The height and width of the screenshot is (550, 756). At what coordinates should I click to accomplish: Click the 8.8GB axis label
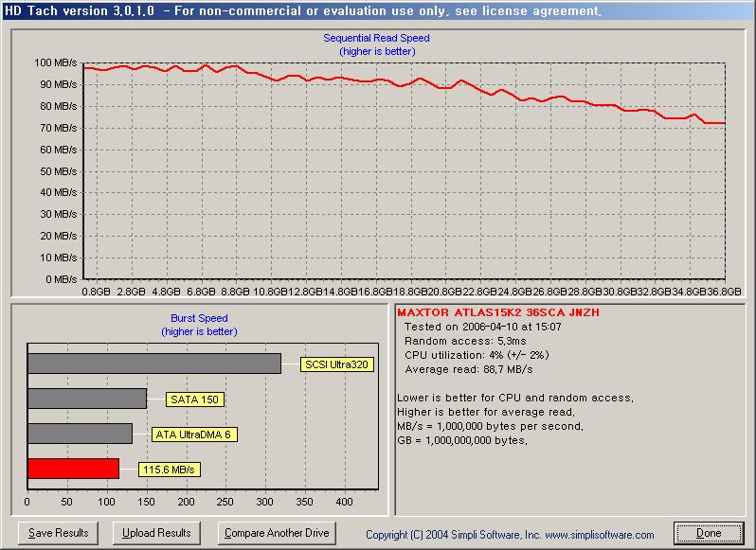tap(235, 292)
